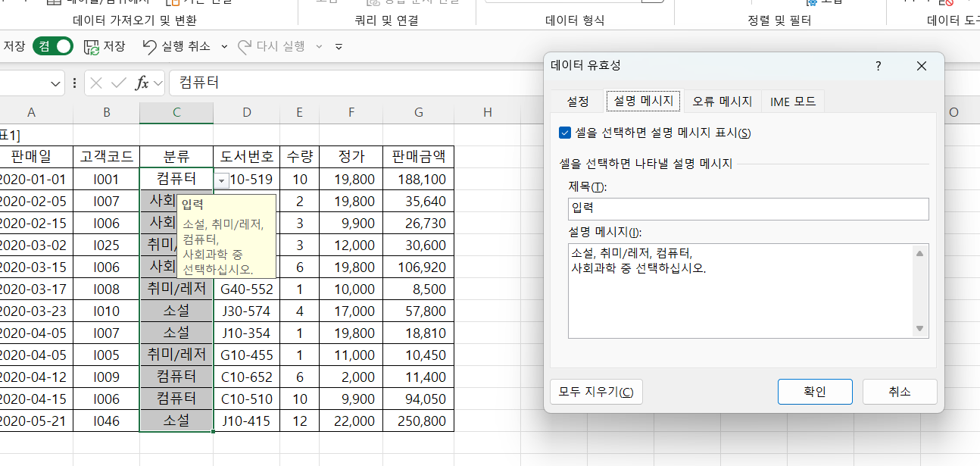Click the fx insert function icon
The width and height of the screenshot is (980, 466).
coord(142,83)
